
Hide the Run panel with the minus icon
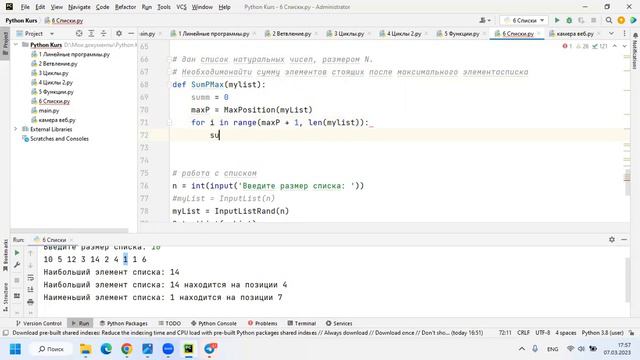(x=624, y=240)
